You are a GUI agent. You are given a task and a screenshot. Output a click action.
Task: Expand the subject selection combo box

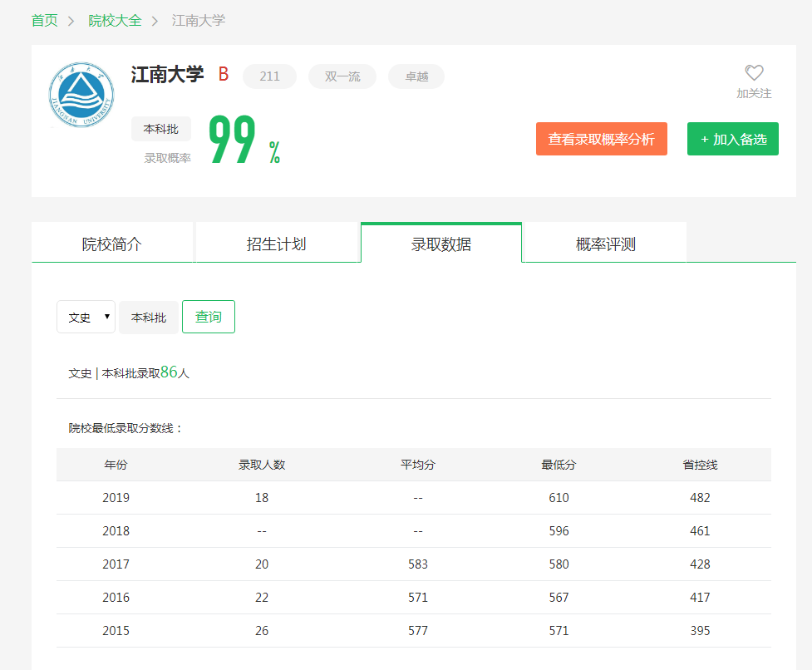[86, 317]
